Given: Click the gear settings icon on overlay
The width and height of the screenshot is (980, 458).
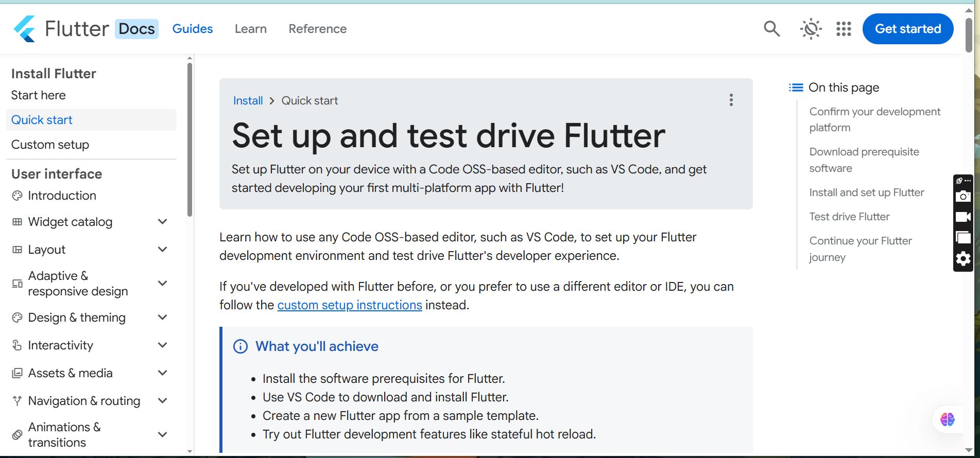Looking at the screenshot, I should 963,258.
